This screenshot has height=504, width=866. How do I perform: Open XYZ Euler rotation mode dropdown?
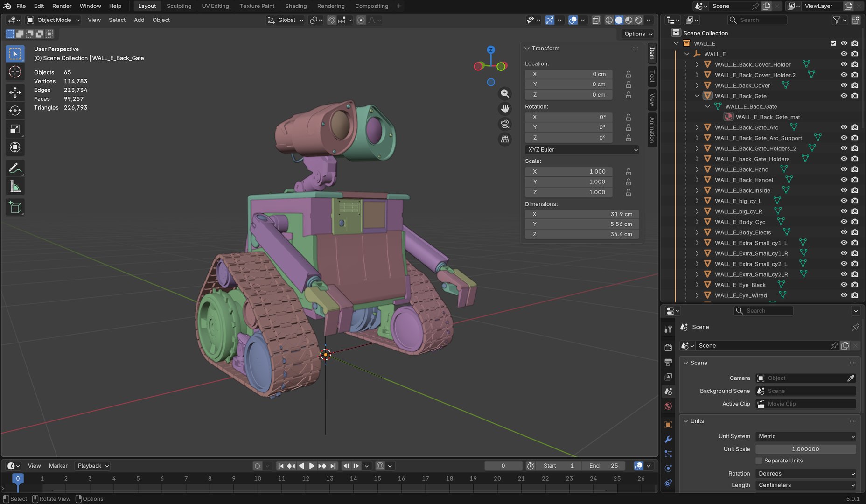coord(582,150)
